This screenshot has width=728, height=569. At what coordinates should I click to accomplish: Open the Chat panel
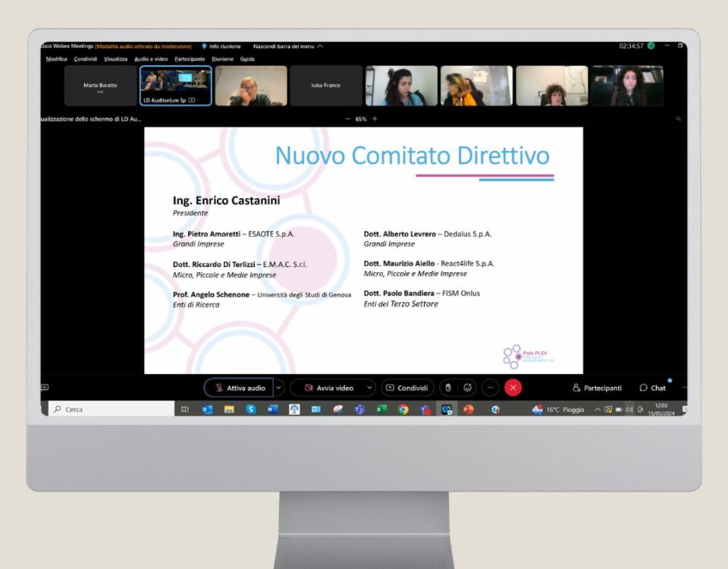[652, 388]
